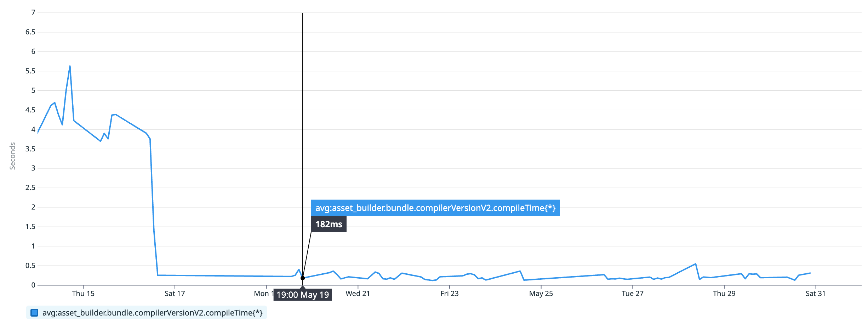Select the Sat 17 x-axis label
868x329 pixels.
click(175, 294)
